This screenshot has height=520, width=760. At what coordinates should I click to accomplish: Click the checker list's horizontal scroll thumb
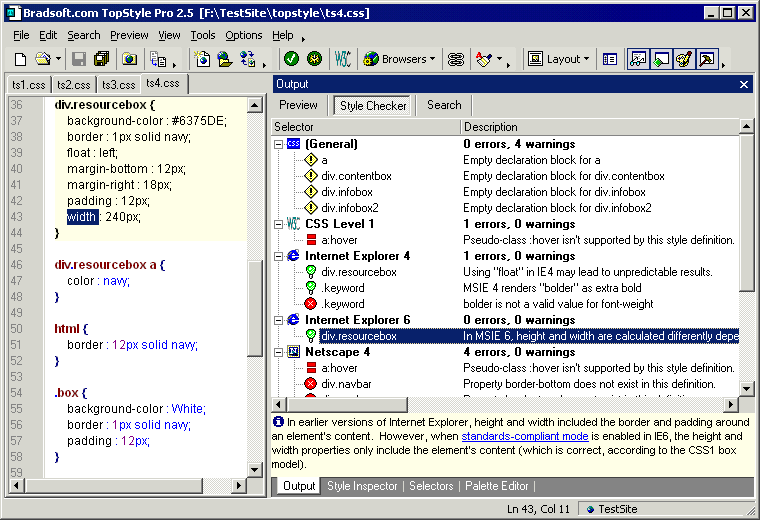click(x=347, y=404)
